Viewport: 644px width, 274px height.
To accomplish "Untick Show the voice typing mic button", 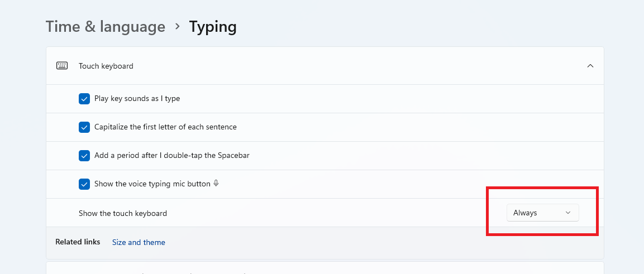I will (84, 184).
